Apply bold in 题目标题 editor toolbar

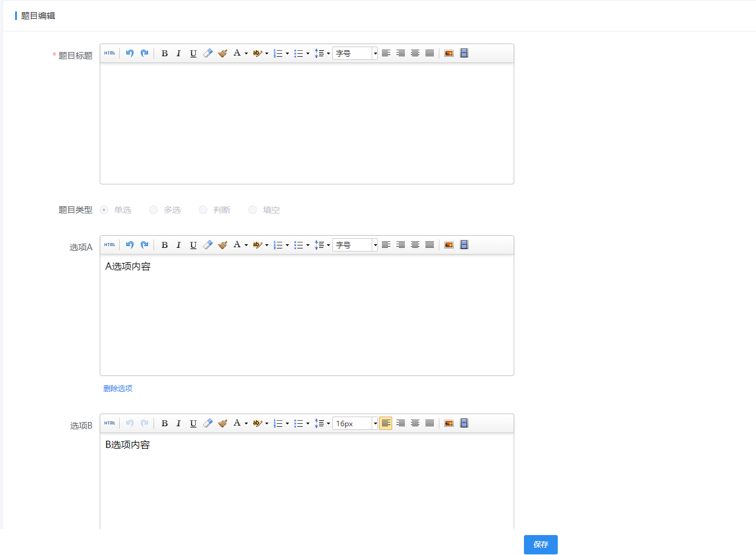tap(164, 53)
